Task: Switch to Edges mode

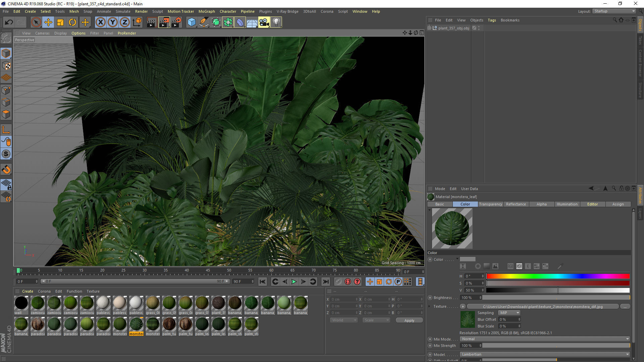Action: 6,102
